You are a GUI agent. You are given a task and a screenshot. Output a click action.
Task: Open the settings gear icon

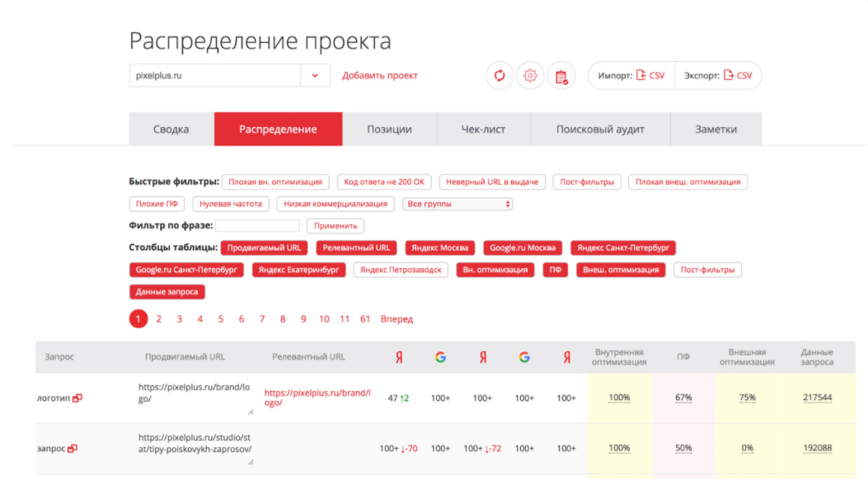[530, 75]
